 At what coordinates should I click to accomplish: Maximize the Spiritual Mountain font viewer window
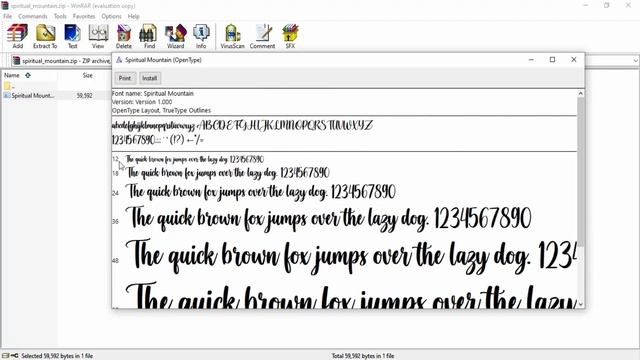pyautogui.click(x=552, y=60)
